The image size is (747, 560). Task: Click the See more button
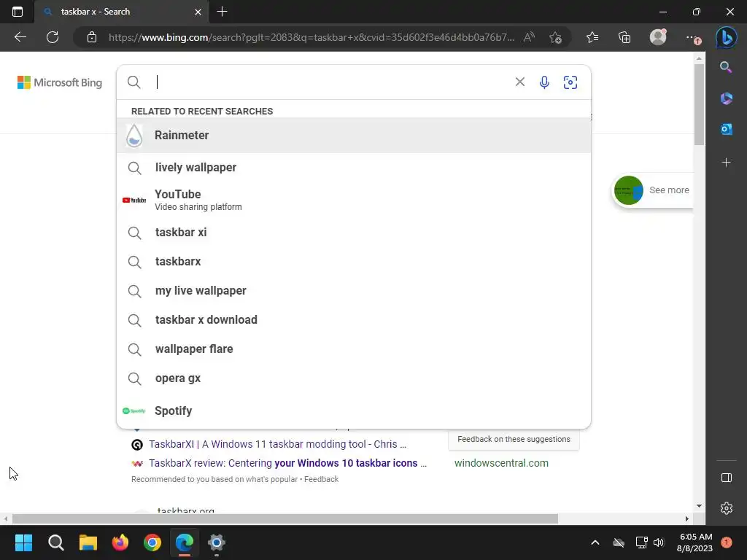pyautogui.click(x=653, y=190)
